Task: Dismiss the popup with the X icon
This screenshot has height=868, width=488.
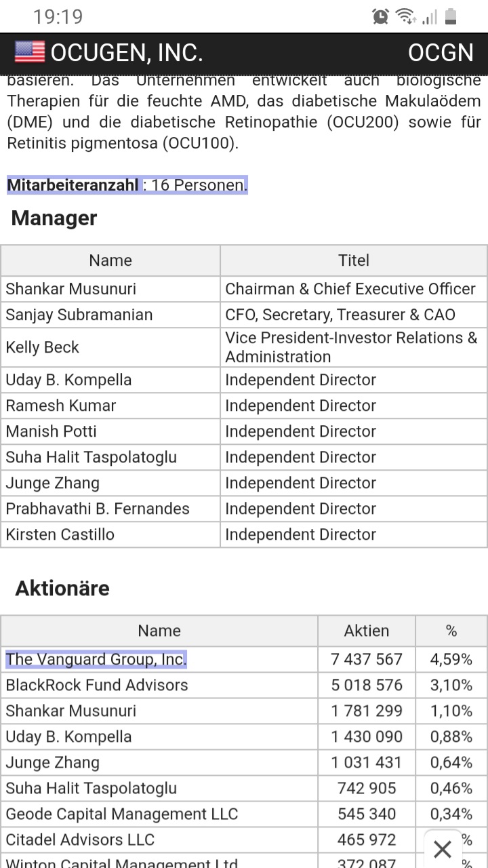Action: coord(442,849)
